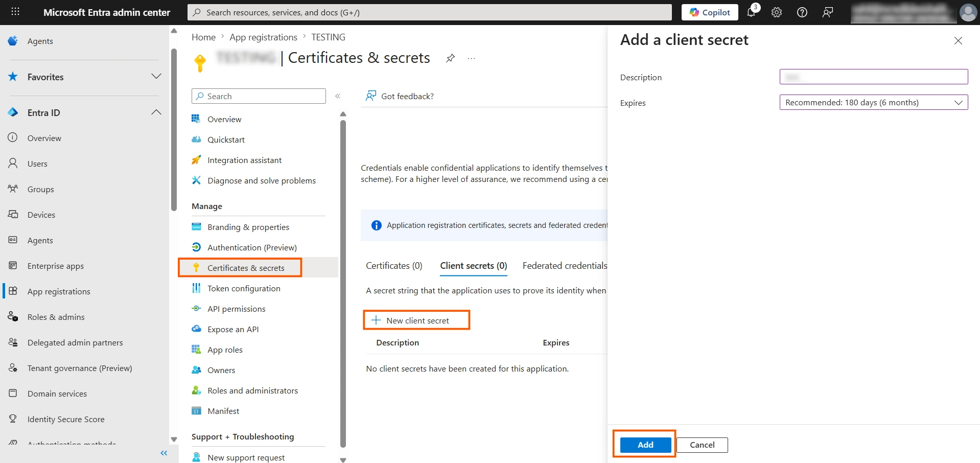Open the TESTING breadcrumb link
This screenshot has width=980, height=463.
(x=328, y=37)
